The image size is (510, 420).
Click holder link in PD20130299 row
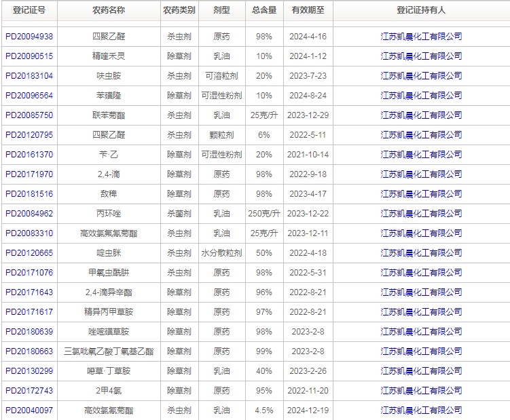421,371
